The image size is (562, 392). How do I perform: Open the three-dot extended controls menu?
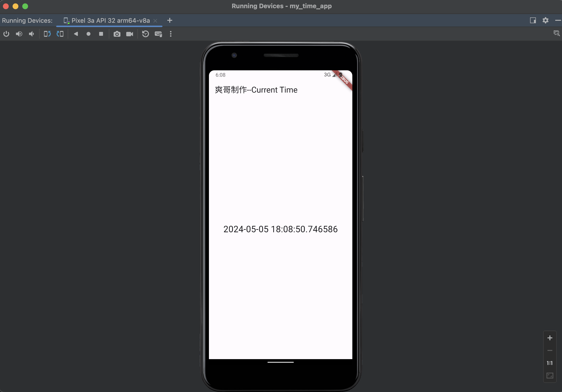[x=171, y=34]
